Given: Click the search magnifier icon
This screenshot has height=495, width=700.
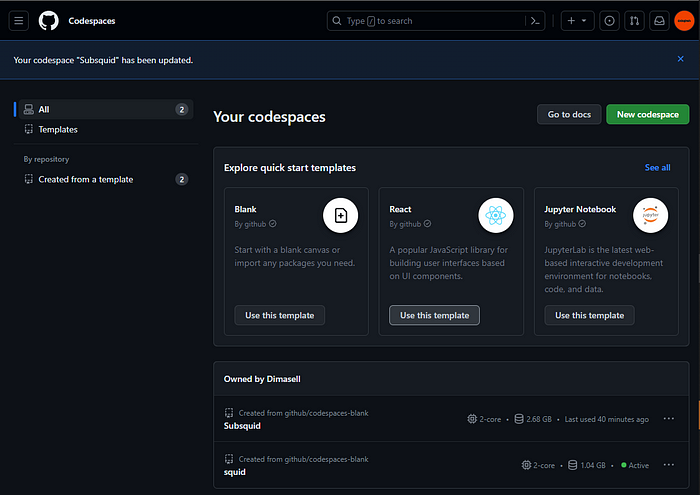Looking at the screenshot, I should (x=337, y=21).
